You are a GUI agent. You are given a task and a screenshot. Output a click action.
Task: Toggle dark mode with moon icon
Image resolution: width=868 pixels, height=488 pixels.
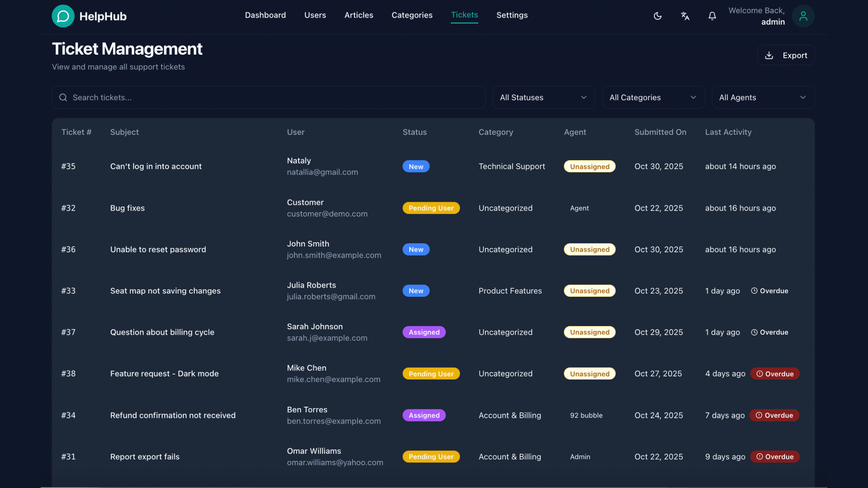click(x=658, y=16)
